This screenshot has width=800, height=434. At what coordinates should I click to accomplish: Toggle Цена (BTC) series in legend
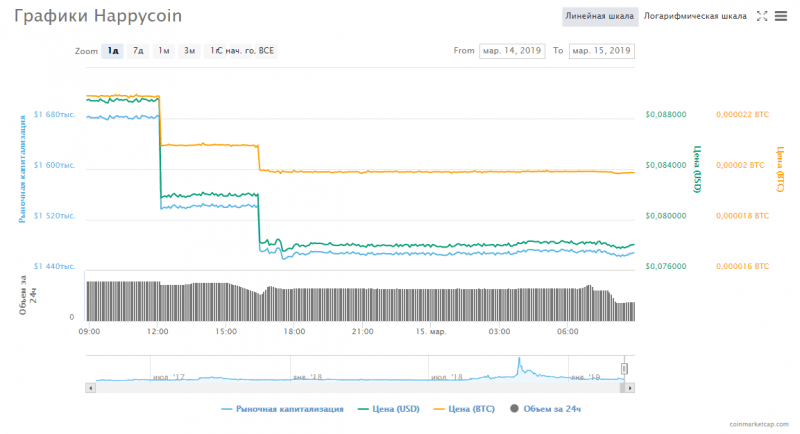click(465, 409)
